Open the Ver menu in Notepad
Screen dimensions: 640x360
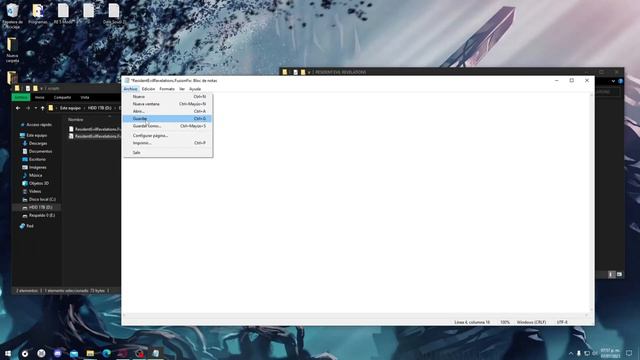[x=182, y=89]
